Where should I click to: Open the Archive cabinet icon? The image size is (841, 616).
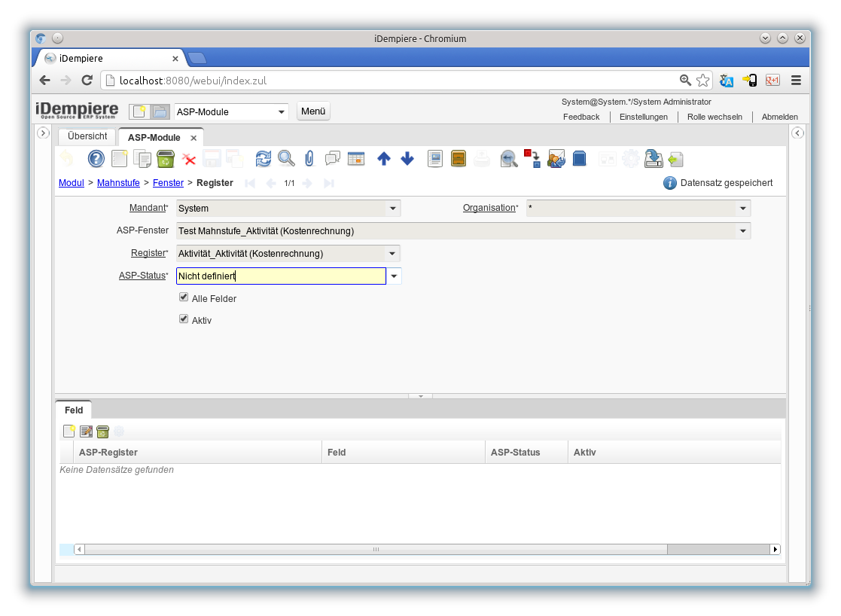coord(458,158)
